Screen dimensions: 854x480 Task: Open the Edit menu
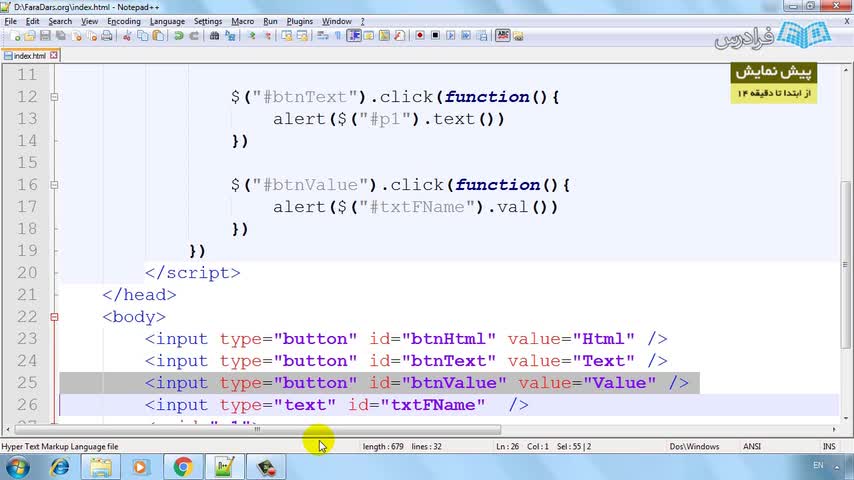[x=32, y=21]
